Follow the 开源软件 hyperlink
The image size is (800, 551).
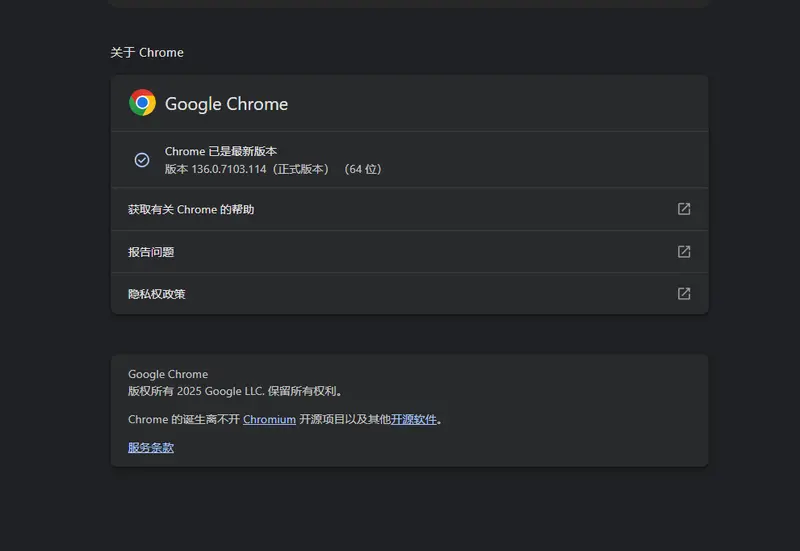coord(414,419)
